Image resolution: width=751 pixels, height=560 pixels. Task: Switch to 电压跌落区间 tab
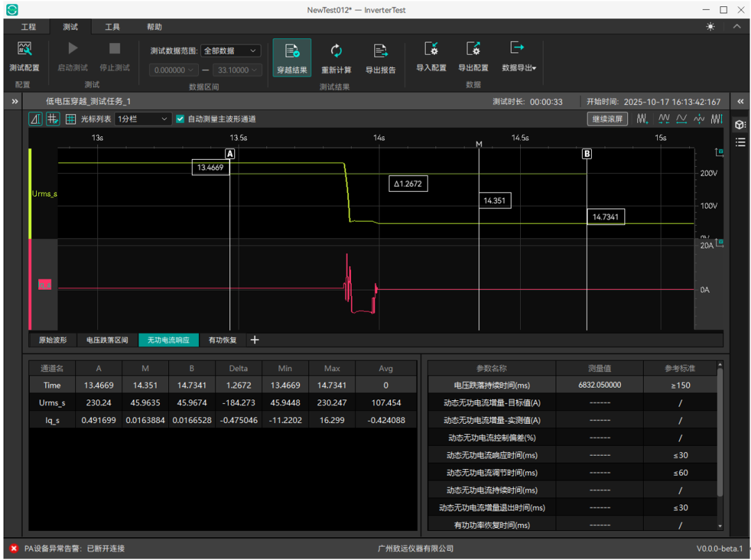(107, 340)
